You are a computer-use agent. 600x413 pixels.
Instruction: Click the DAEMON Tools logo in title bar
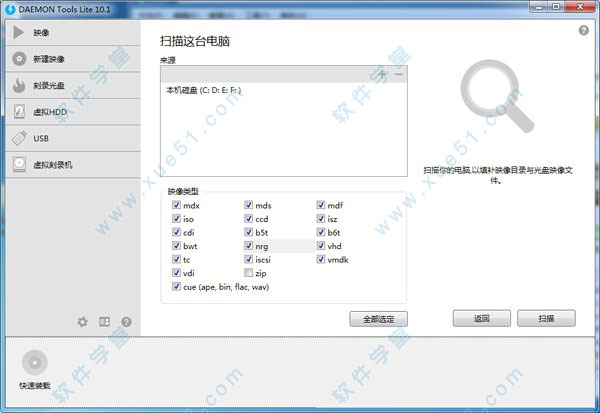click(x=10, y=9)
